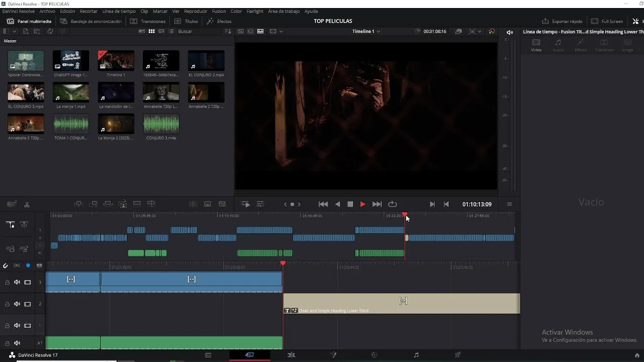Lock video track 3
Viewport: 644px width, 362px height.
[7, 282]
